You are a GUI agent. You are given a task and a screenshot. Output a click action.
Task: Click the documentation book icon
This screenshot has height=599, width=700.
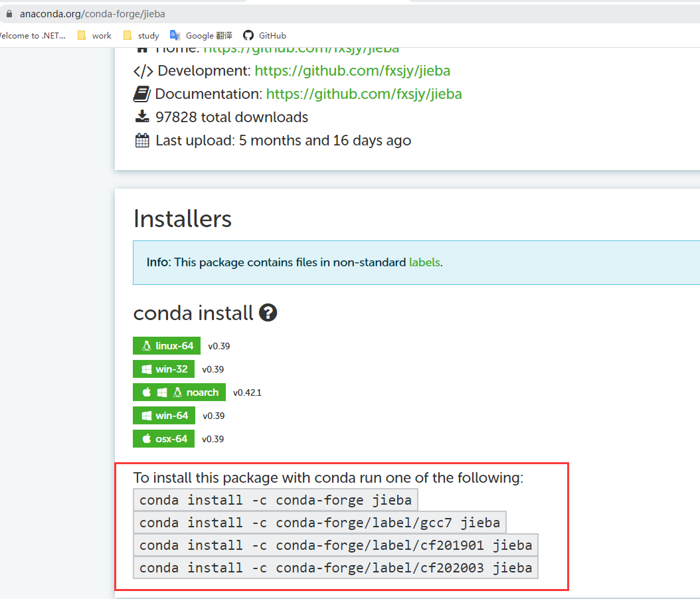coord(141,93)
